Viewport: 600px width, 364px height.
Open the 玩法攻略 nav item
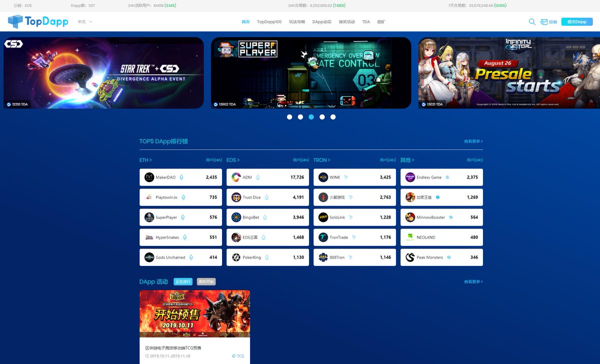coord(297,22)
